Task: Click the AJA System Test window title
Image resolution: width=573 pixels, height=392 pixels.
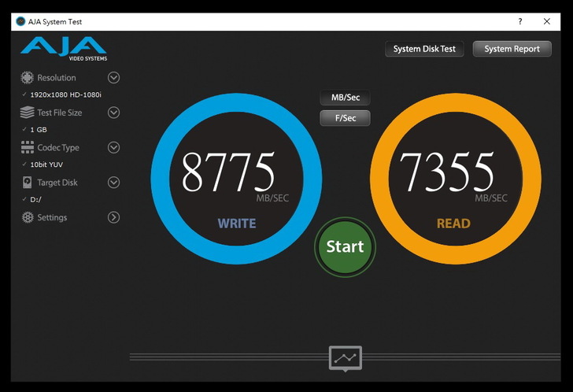Action: [55, 21]
